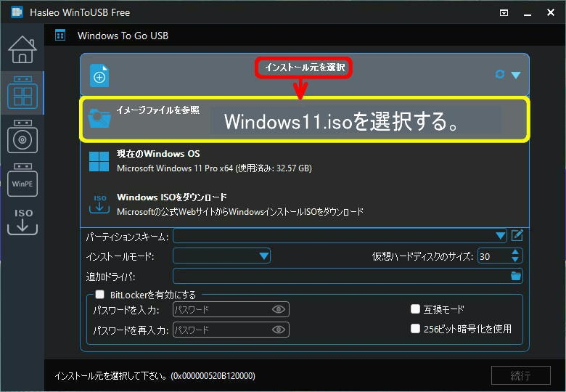Decrease virtual hard disk size

coord(515,260)
